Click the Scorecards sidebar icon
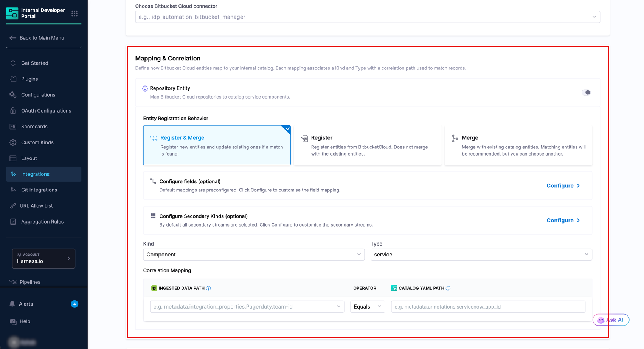This screenshot has height=349, width=644. (x=13, y=127)
